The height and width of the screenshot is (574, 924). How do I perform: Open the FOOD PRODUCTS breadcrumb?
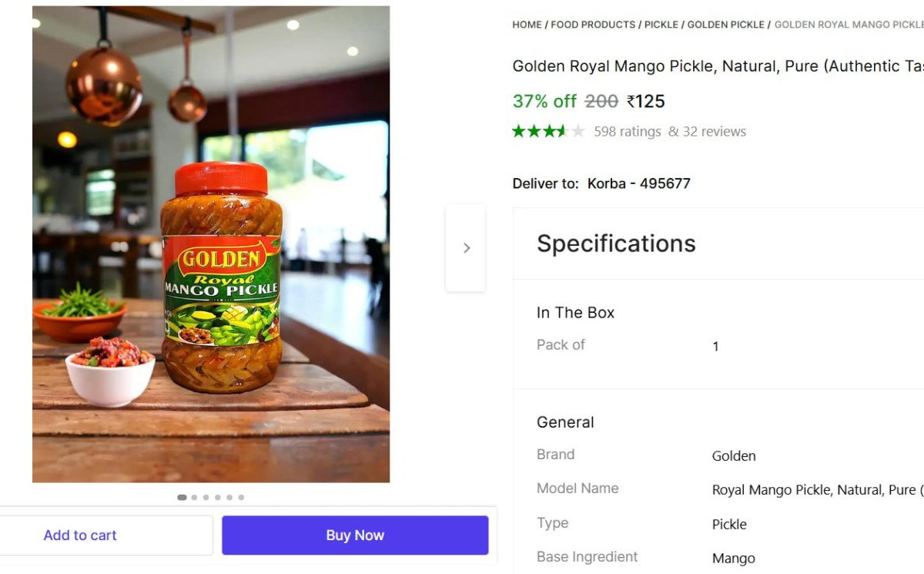[x=593, y=24]
